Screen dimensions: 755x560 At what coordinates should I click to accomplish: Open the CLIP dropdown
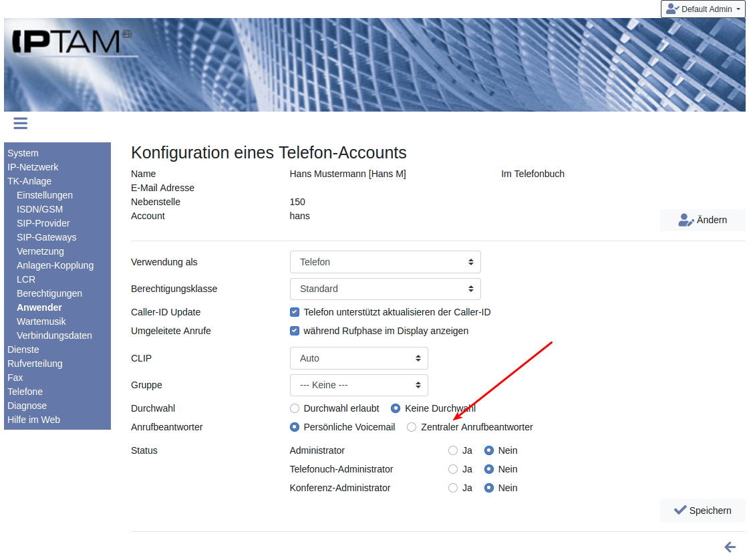pyautogui.click(x=359, y=358)
